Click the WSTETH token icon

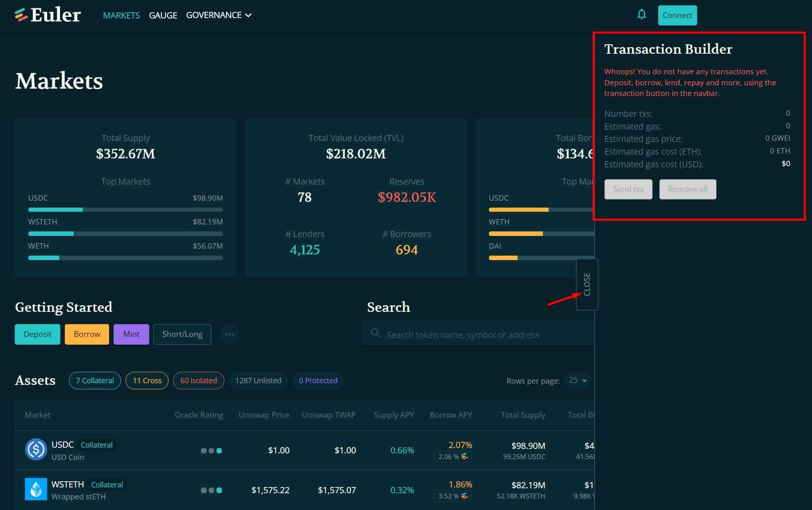click(36, 489)
